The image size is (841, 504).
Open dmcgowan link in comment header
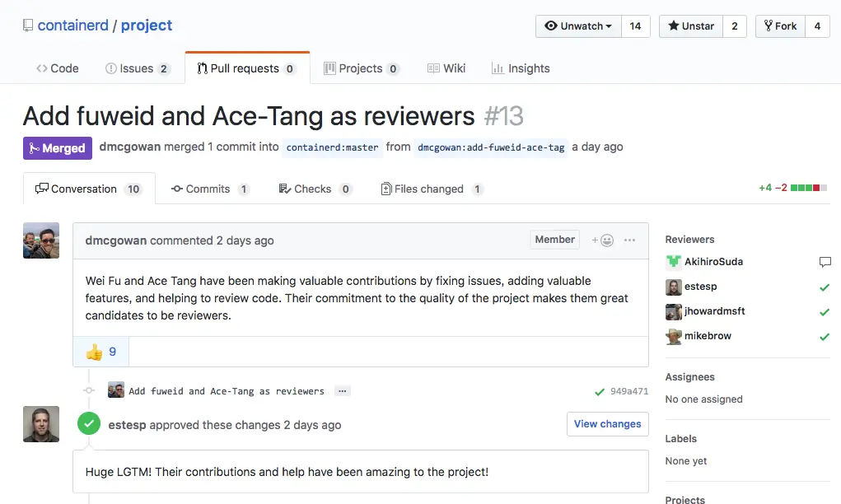pos(116,240)
